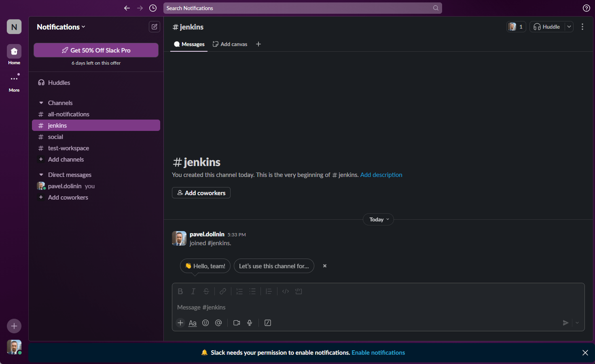Image resolution: width=595 pixels, height=364 pixels.
Task: Click the new message compose icon
Action: [x=154, y=27]
